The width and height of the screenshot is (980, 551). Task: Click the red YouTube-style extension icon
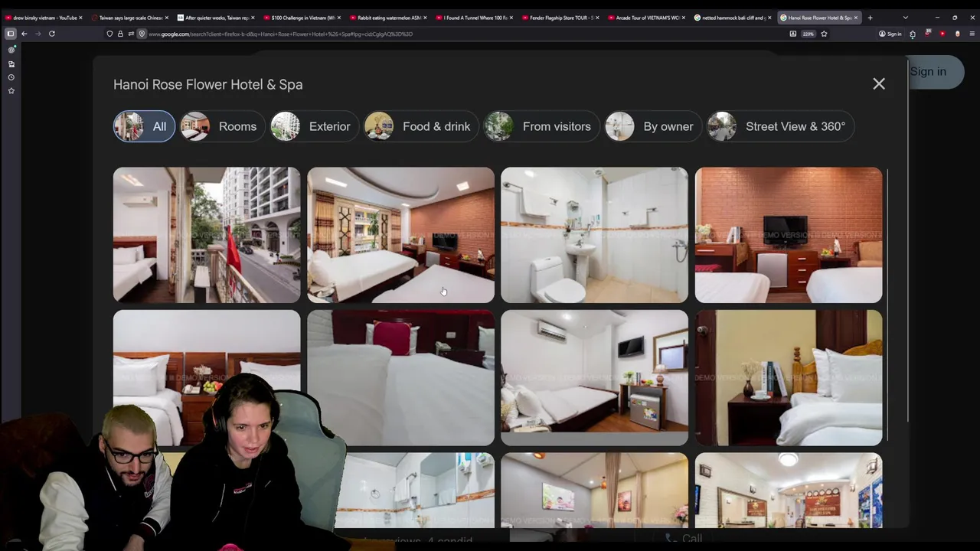942,34
